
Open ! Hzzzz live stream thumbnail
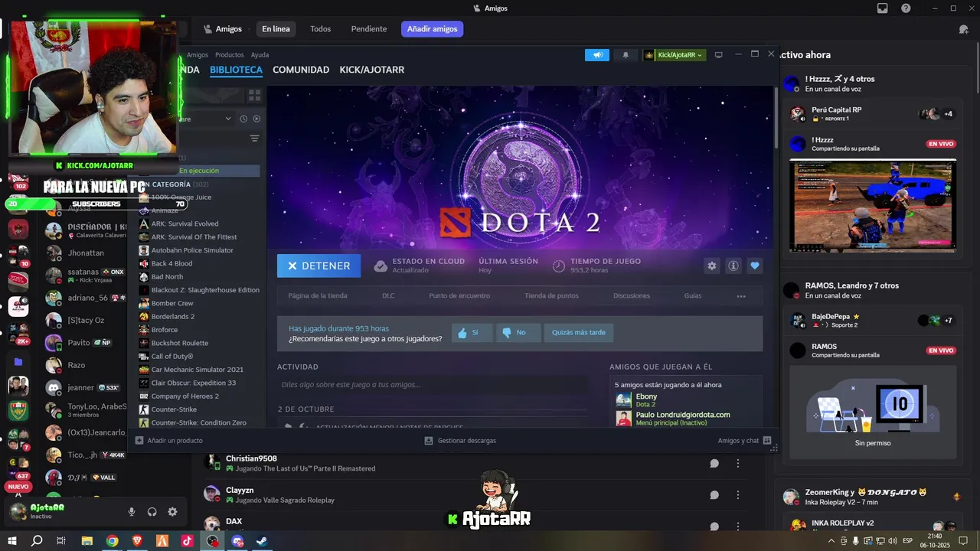click(873, 206)
